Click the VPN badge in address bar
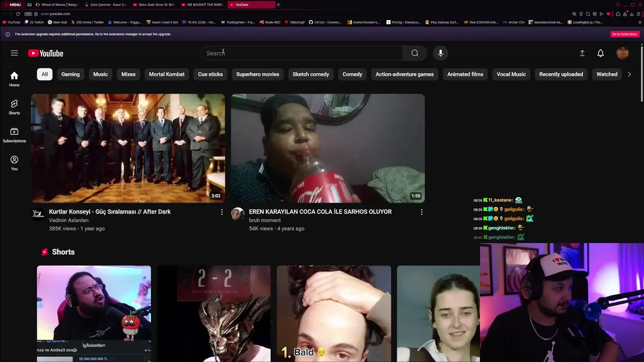The image size is (644, 362). pyautogui.click(x=28, y=14)
